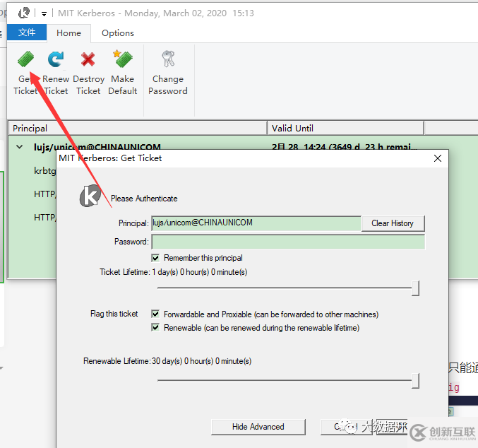Screen dimensions: 478x448
Task: Sort by Valid Until column header
Action: [x=345, y=128]
